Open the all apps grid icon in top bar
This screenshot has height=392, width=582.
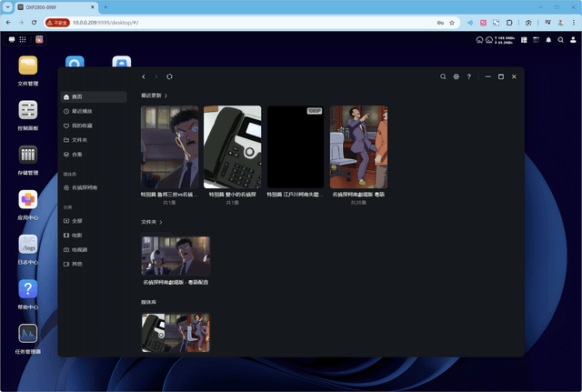(23, 39)
